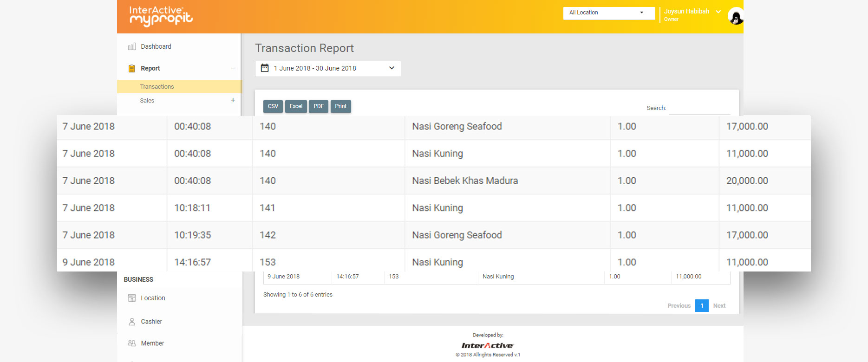Expand the Sales submenu
The image size is (868, 362).
[233, 100]
